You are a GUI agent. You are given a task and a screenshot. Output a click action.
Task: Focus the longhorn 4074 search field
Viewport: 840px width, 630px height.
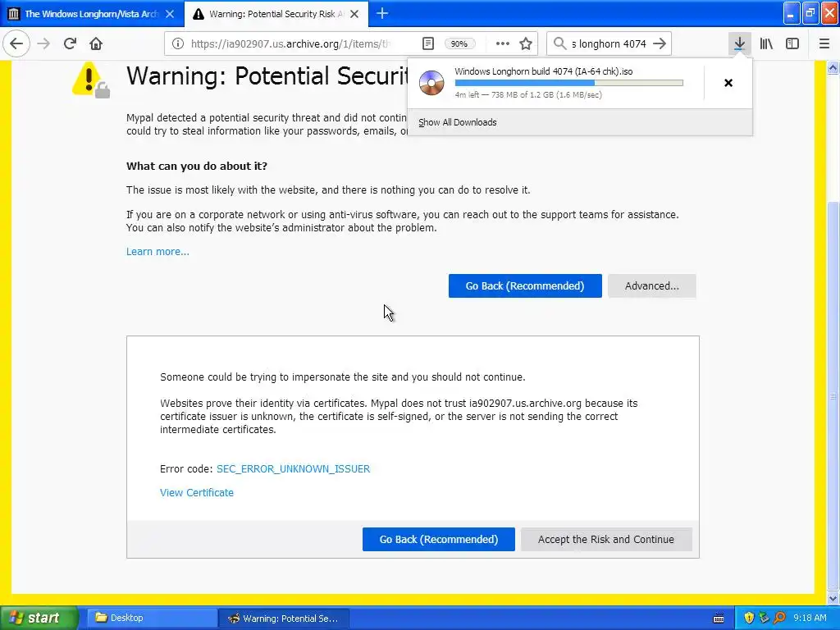pyautogui.click(x=609, y=44)
